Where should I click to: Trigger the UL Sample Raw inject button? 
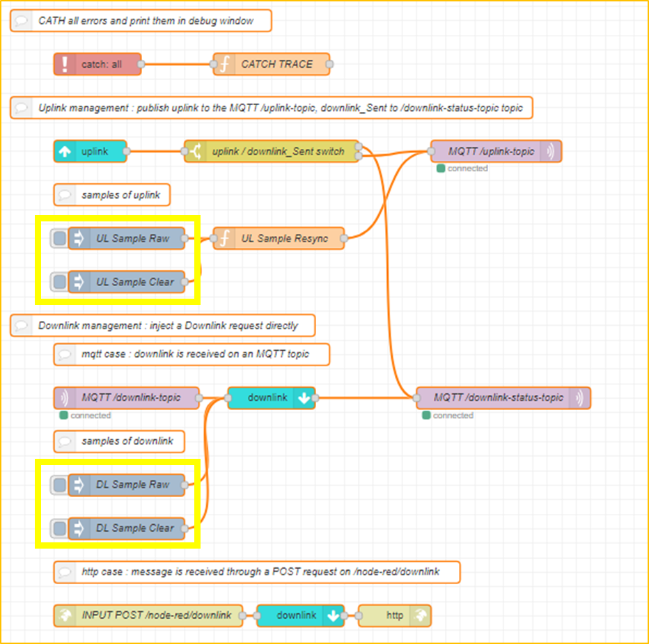pyautogui.click(x=60, y=238)
